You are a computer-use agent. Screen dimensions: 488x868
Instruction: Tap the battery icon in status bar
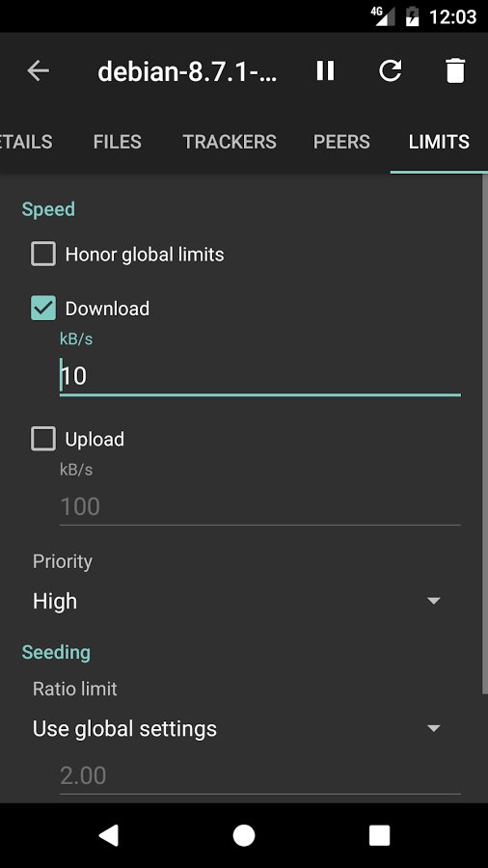pyautogui.click(x=412, y=16)
